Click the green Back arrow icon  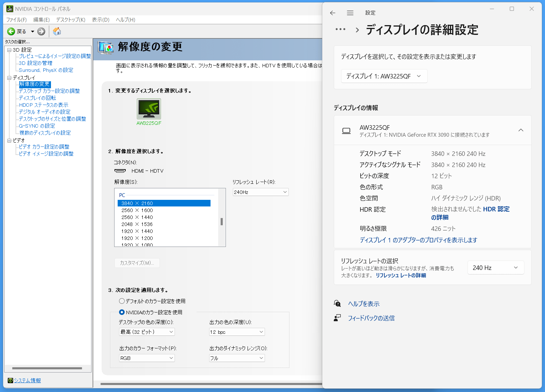(11, 31)
